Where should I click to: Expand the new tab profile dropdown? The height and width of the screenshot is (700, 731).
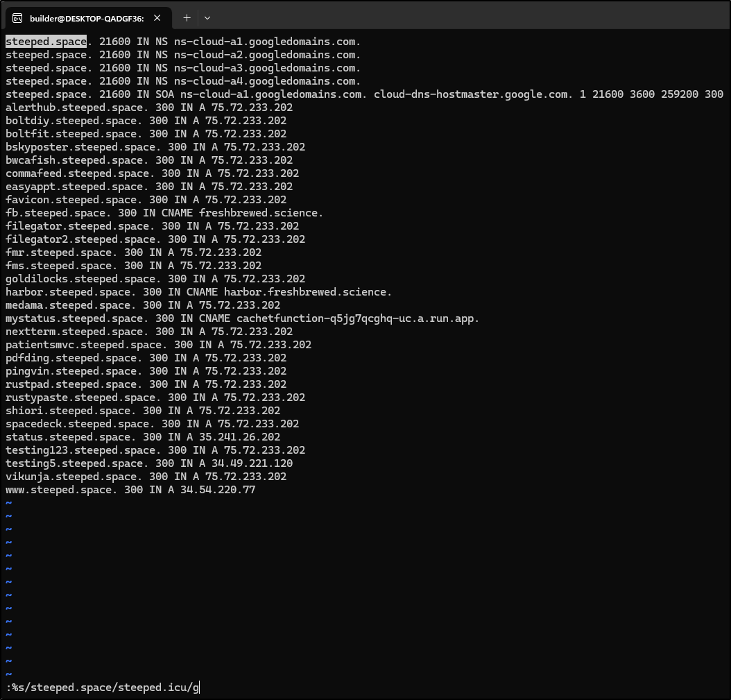(x=207, y=18)
